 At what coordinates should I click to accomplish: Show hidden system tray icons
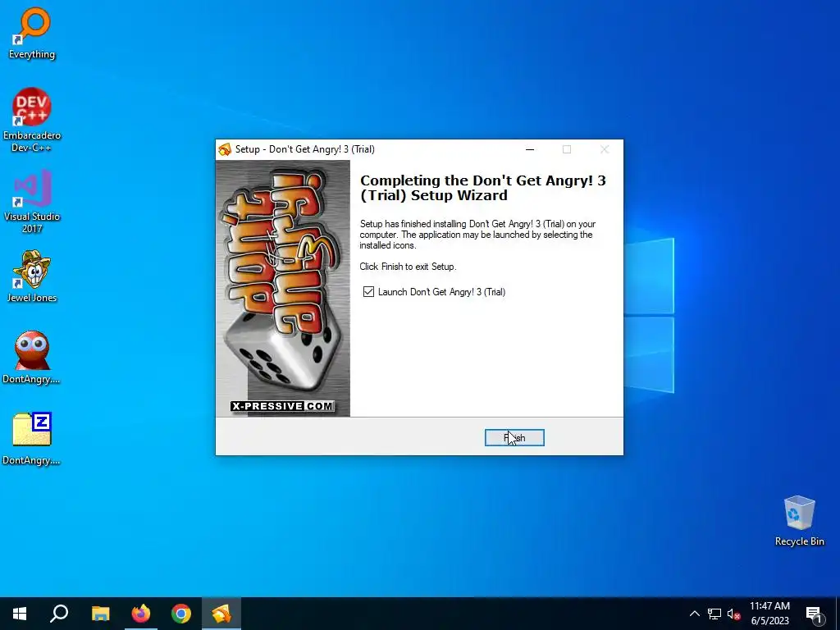tap(694, 614)
